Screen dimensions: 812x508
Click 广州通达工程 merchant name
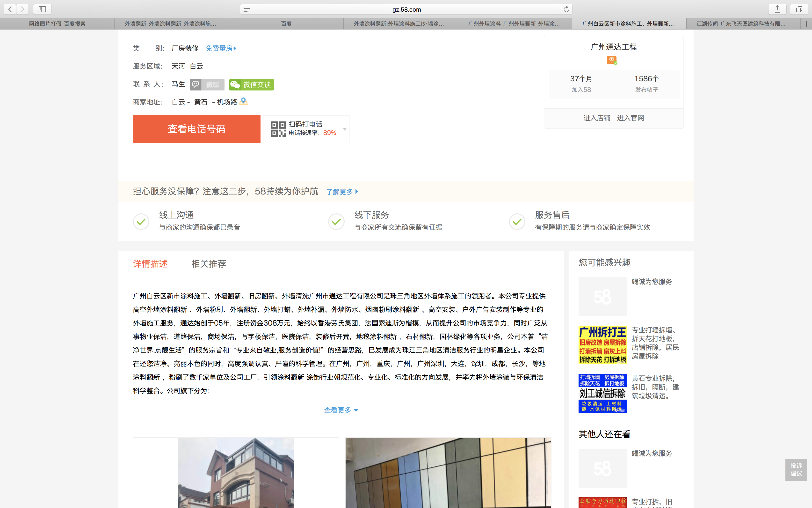(x=614, y=47)
